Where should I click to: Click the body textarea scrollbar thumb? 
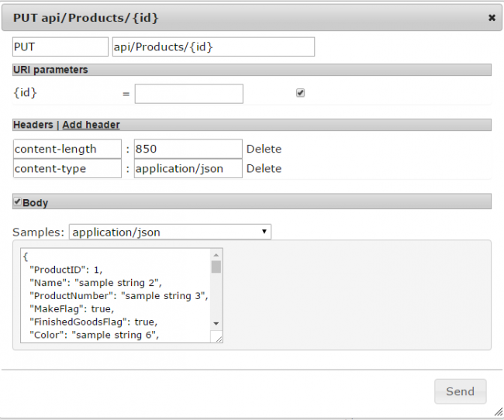click(216, 267)
